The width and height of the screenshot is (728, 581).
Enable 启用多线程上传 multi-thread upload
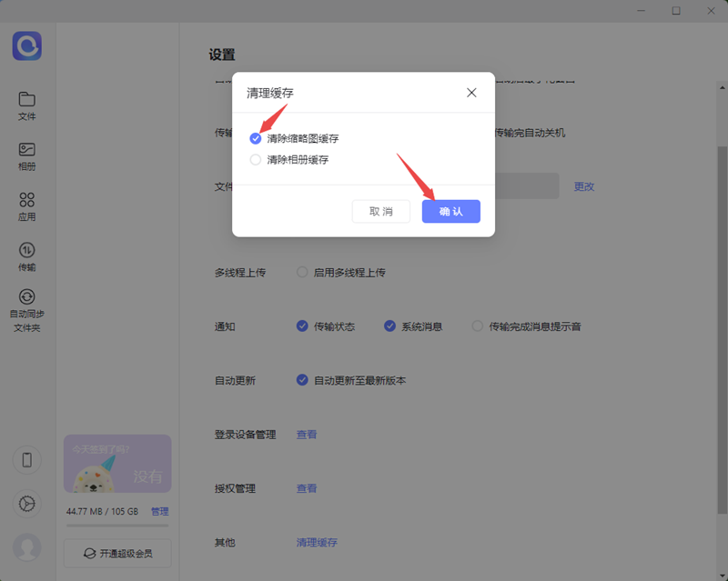[x=301, y=271]
